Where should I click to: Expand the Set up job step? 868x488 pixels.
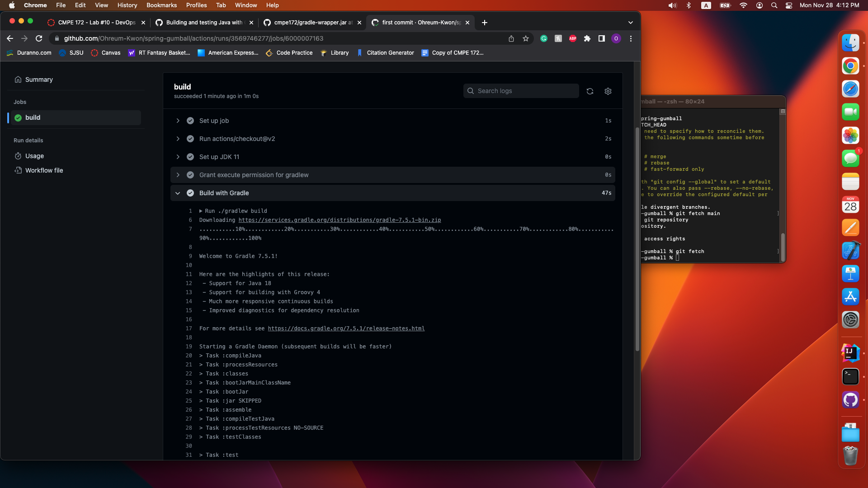(178, 121)
